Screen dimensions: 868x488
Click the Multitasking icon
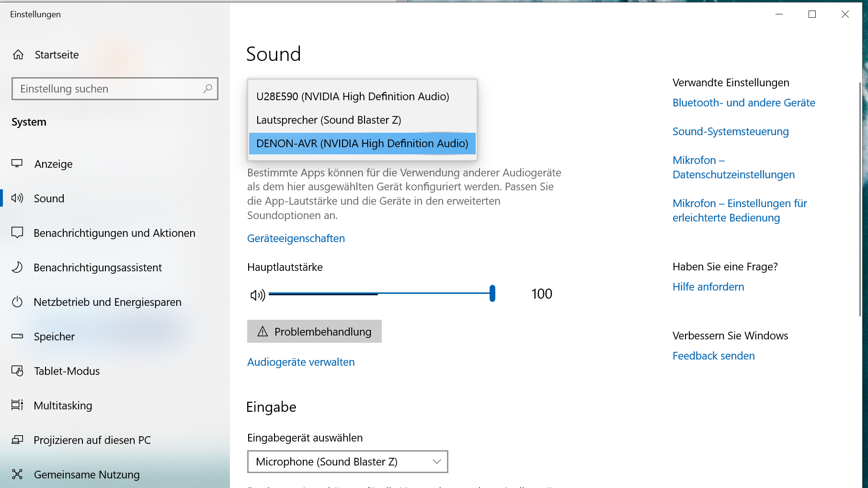[x=17, y=405]
